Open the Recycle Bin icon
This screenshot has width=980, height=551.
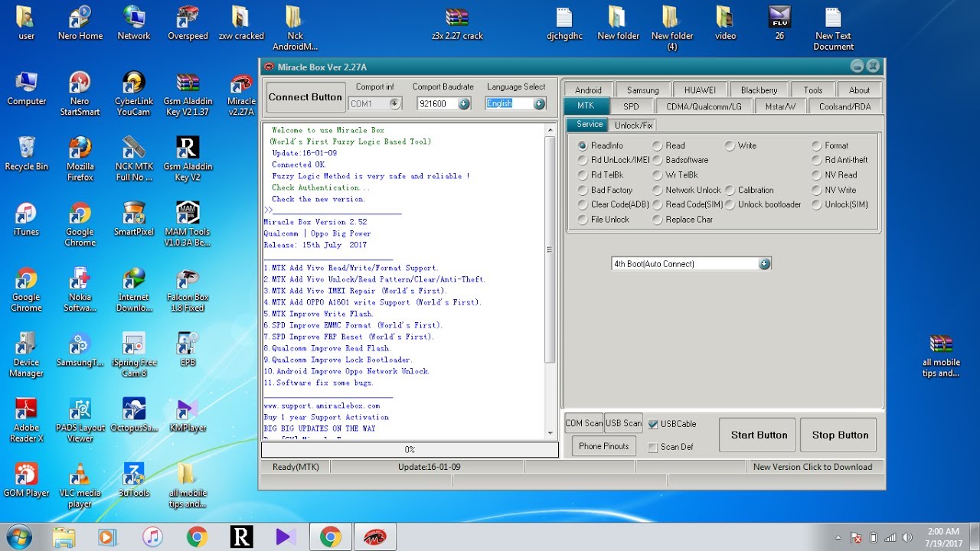click(x=26, y=153)
